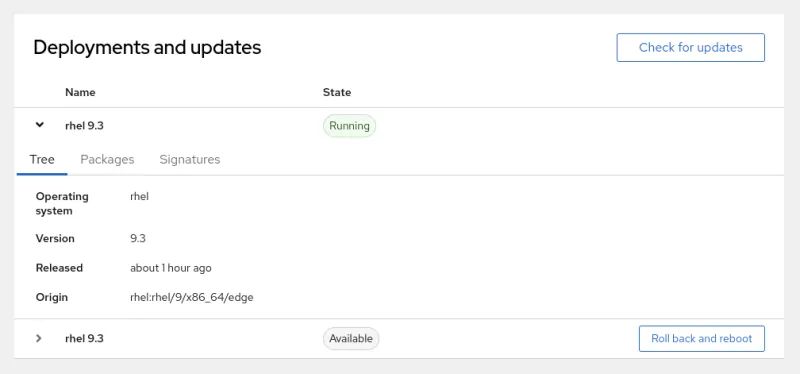Click the Available state badge
The width and height of the screenshot is (800, 374).
click(351, 338)
